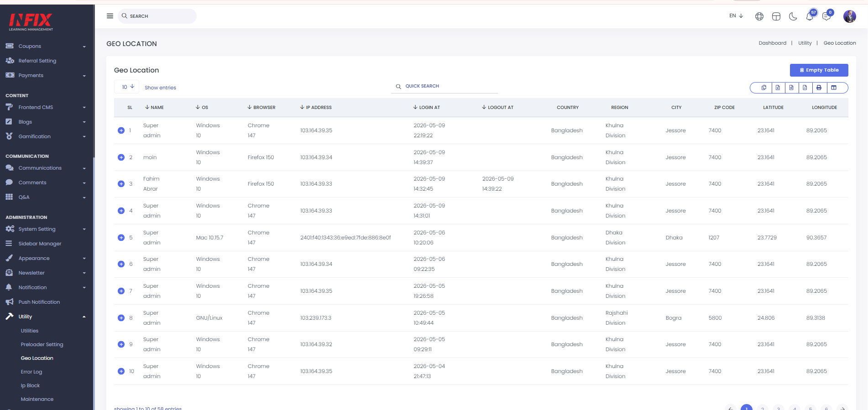The height and width of the screenshot is (410, 868).
Task: Open Maintenance submenu item
Action: (37, 399)
